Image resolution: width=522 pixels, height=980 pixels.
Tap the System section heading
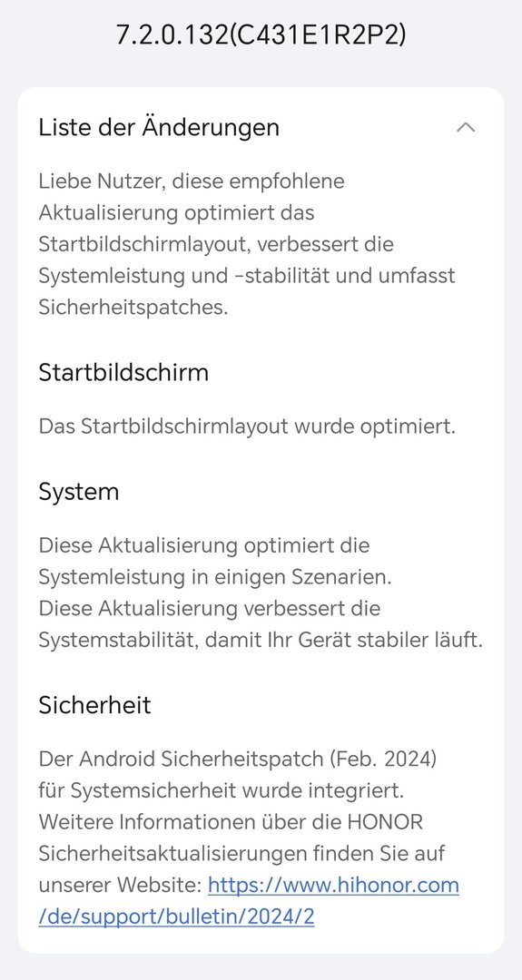pos(79,492)
